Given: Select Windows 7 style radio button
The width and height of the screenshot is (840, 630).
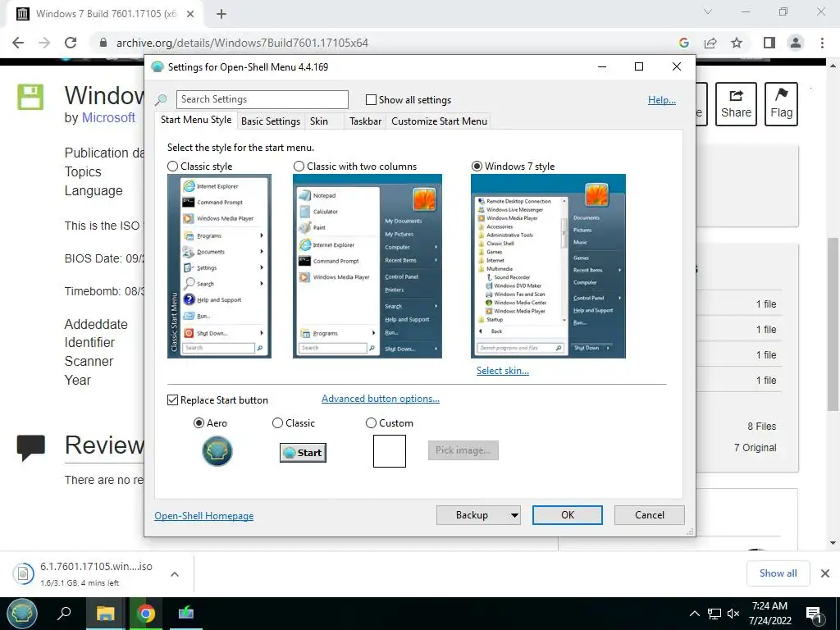Looking at the screenshot, I should point(477,167).
